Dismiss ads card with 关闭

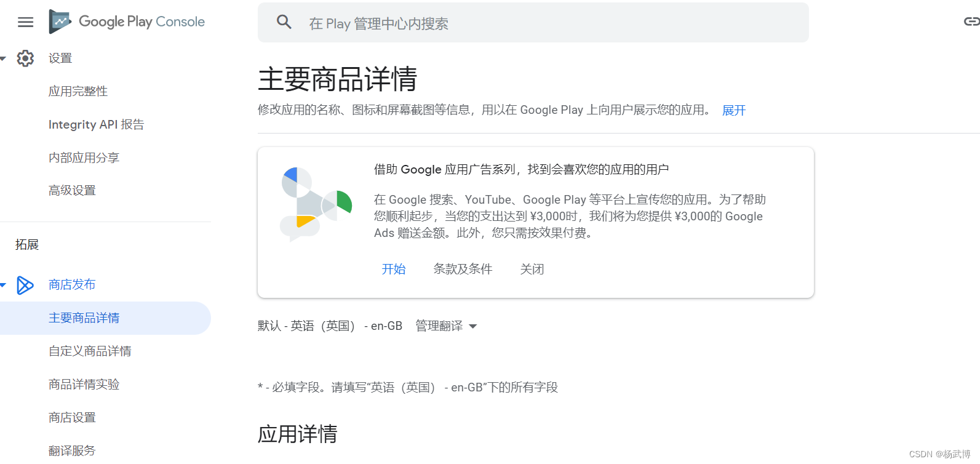(x=532, y=269)
